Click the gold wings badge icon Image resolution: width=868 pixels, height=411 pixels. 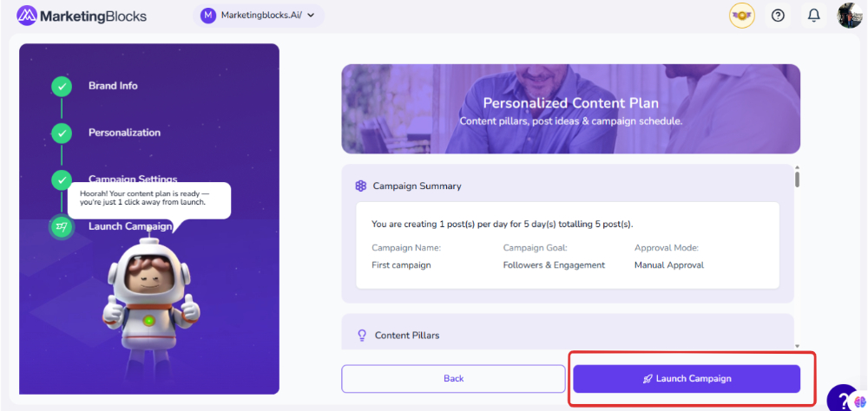(x=741, y=16)
